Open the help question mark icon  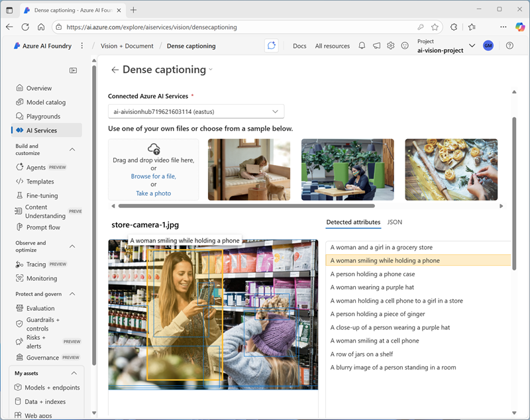click(509, 46)
